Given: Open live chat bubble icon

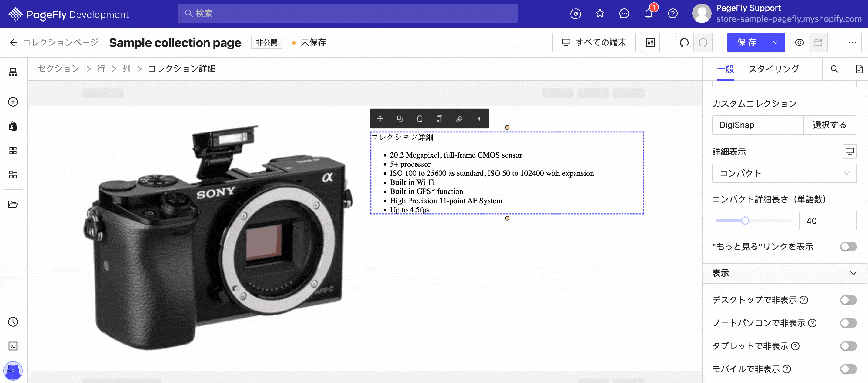Looking at the screenshot, I should pyautogui.click(x=624, y=13).
